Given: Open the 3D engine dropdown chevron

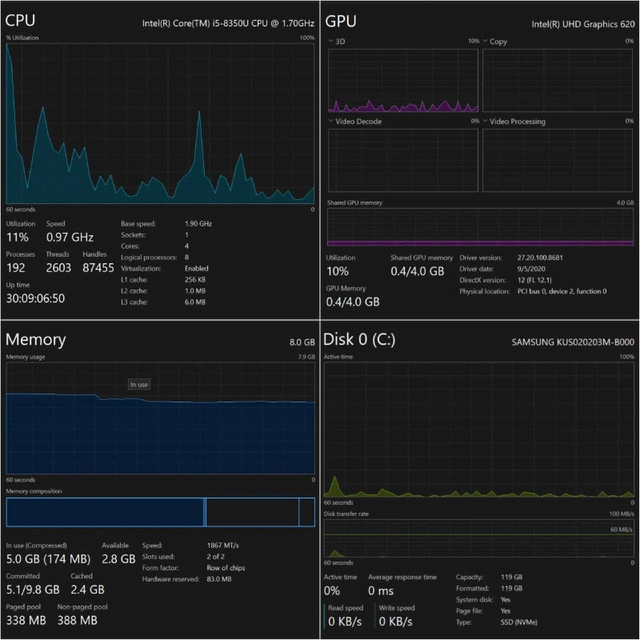Looking at the screenshot, I should [x=331, y=42].
